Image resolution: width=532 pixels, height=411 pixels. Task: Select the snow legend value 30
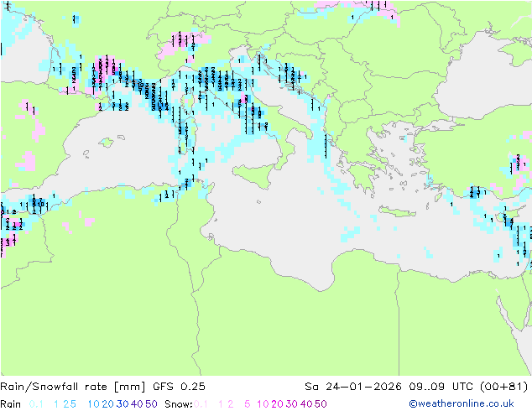tap(292, 404)
